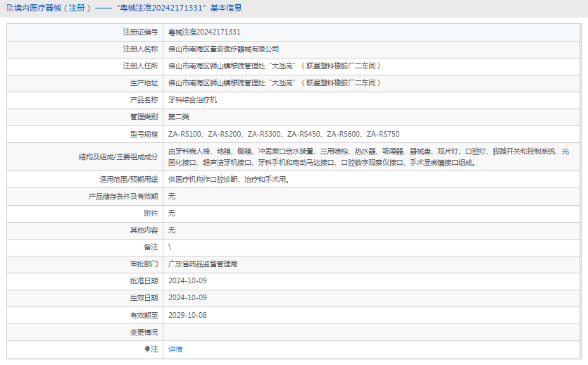Click the 注册人名称 label
This screenshot has height=365, width=588.
click(141, 49)
